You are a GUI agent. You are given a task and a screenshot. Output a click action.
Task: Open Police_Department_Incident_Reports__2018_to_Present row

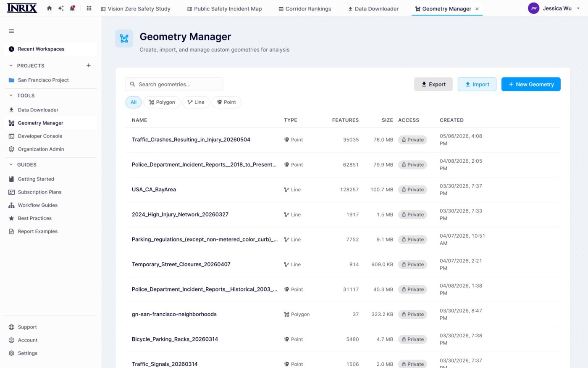click(x=343, y=165)
